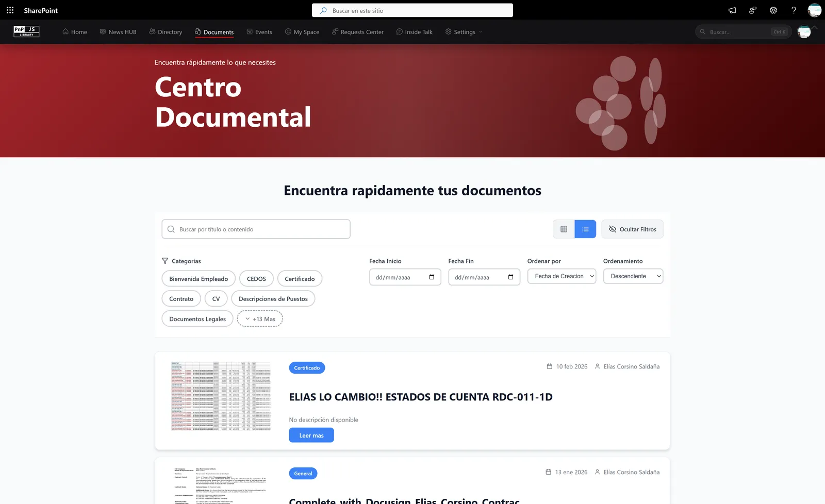Toggle Certificado category filter chip
The width and height of the screenshot is (825, 504).
pos(300,279)
